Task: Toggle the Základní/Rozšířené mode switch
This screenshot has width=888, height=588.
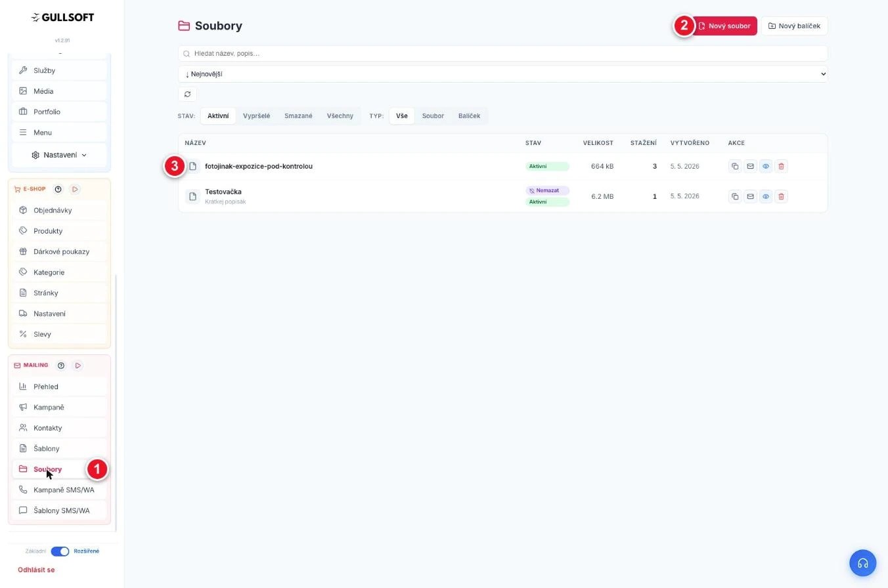Action: point(60,551)
